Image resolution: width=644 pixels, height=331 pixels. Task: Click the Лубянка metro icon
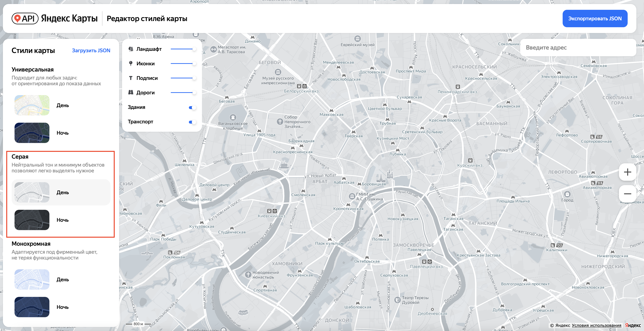tap(398, 150)
